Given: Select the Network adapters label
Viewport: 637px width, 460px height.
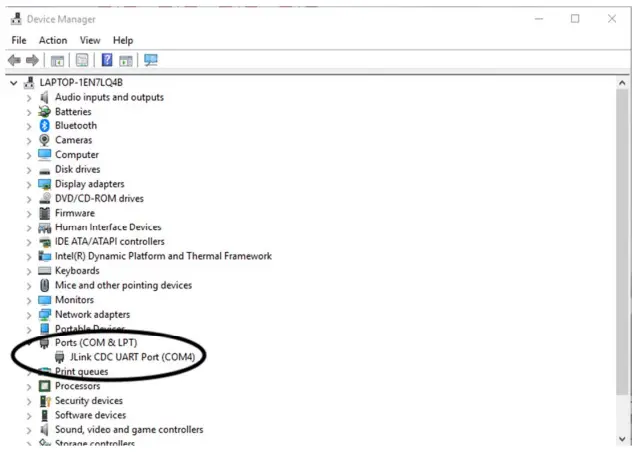Looking at the screenshot, I should (x=93, y=315).
